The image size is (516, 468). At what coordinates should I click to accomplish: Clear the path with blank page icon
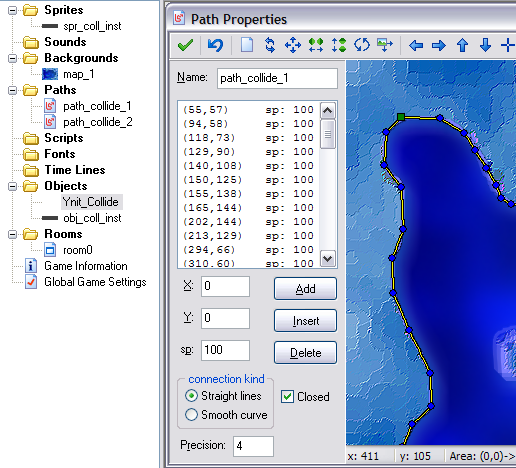(x=247, y=45)
